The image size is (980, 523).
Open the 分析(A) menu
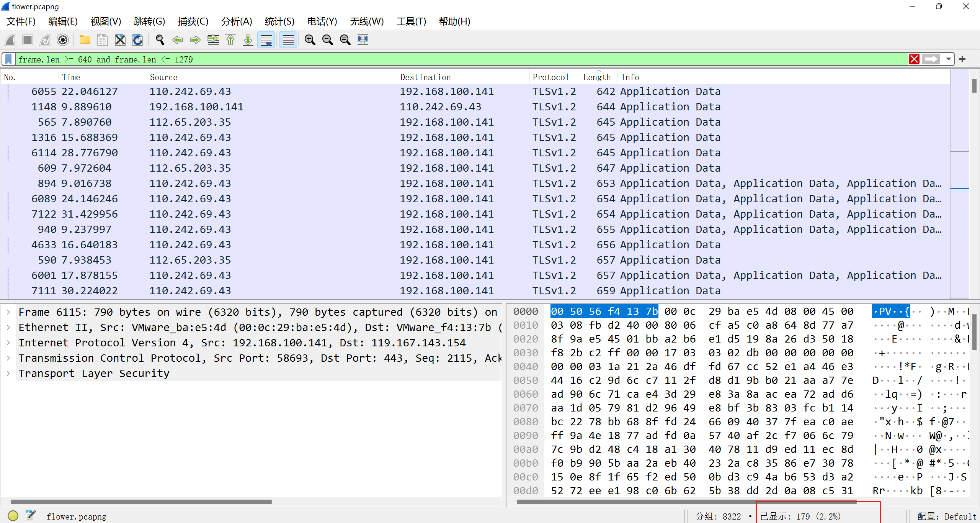[236, 21]
